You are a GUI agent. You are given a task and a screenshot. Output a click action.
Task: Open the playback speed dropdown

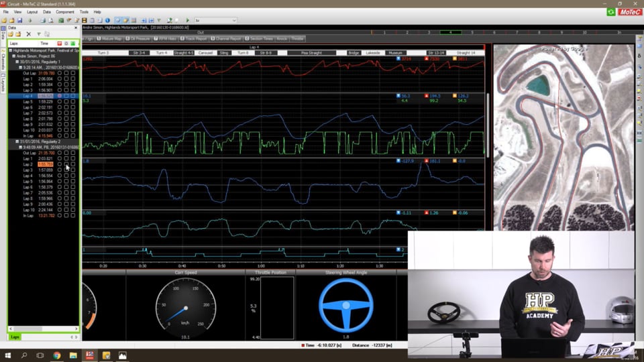click(215, 20)
